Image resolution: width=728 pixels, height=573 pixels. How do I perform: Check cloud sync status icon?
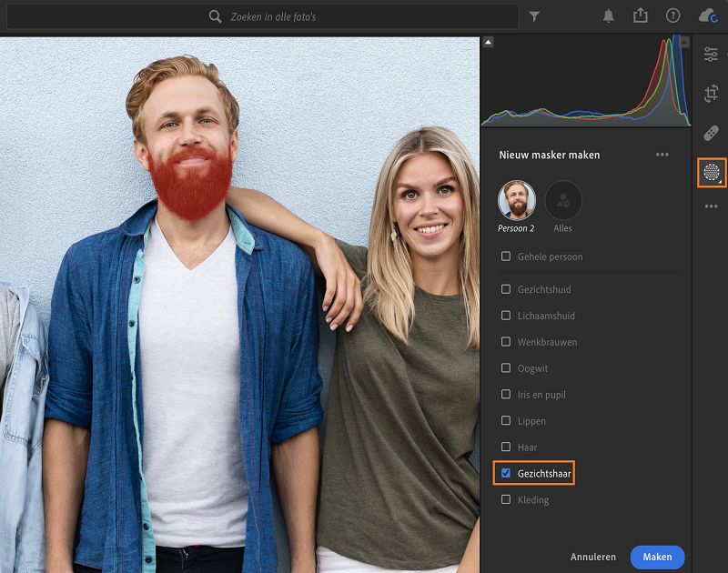coord(709,16)
